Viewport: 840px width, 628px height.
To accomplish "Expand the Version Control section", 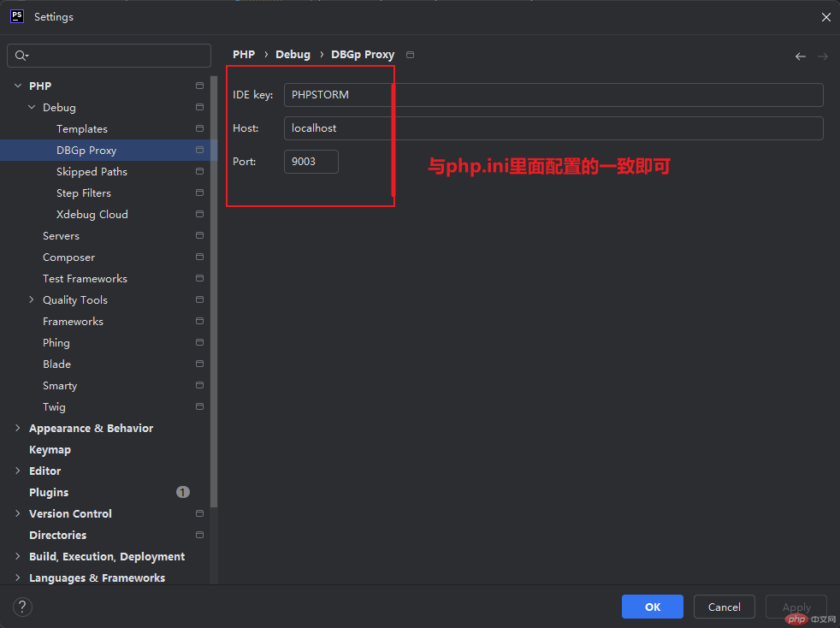I will (18, 513).
